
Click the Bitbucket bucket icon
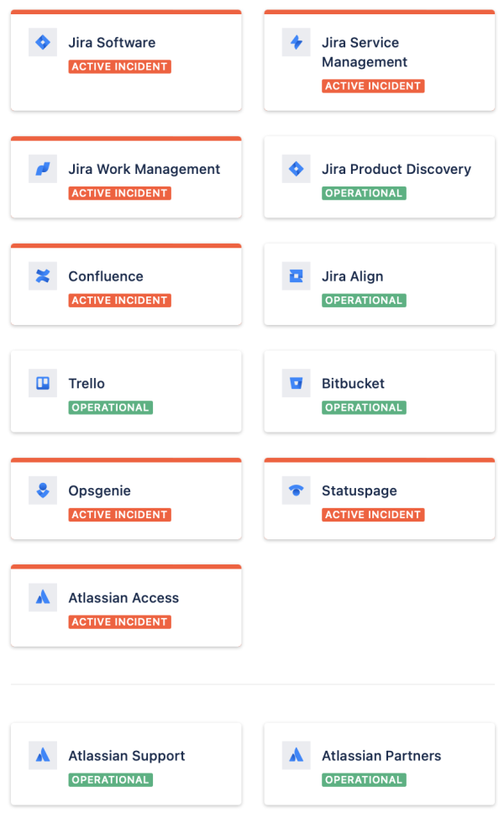click(x=296, y=383)
